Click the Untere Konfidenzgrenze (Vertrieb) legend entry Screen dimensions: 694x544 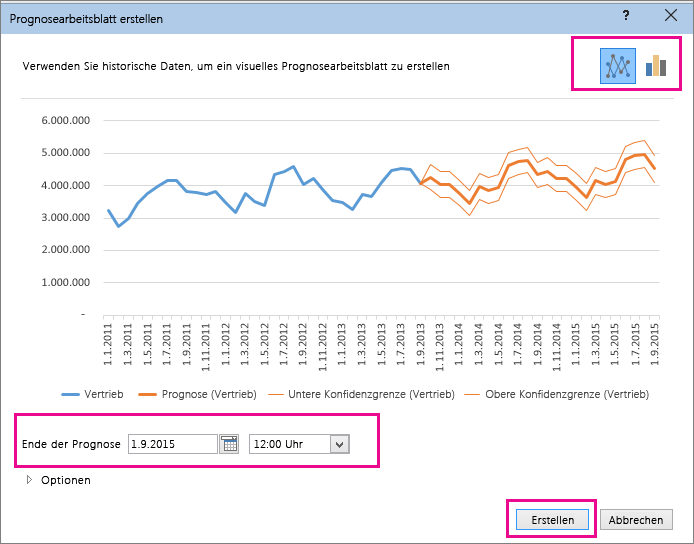coord(361,394)
